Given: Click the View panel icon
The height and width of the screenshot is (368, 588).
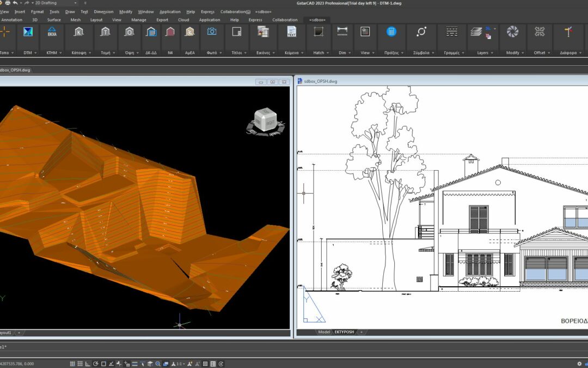Looking at the screenshot, I should (x=365, y=32).
